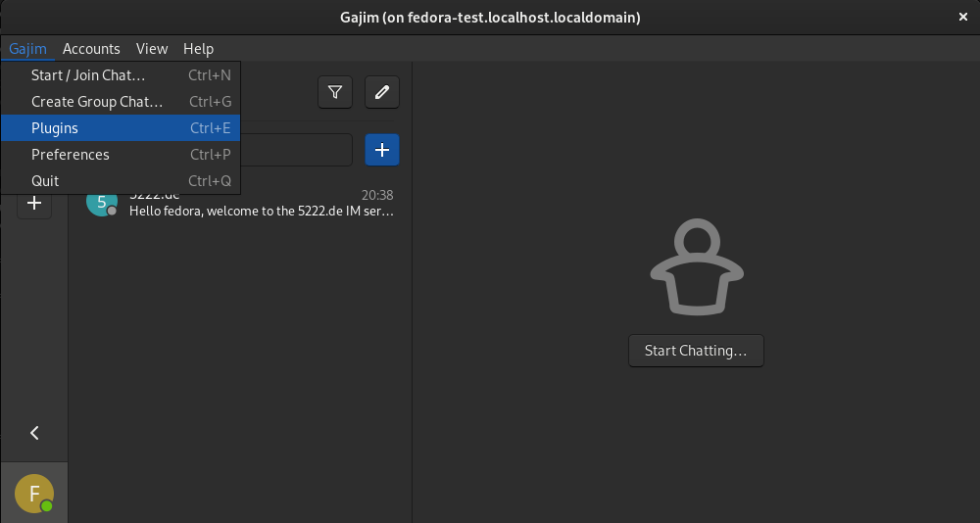This screenshot has height=523, width=980.
Task: Open the Help menu
Action: [x=198, y=48]
